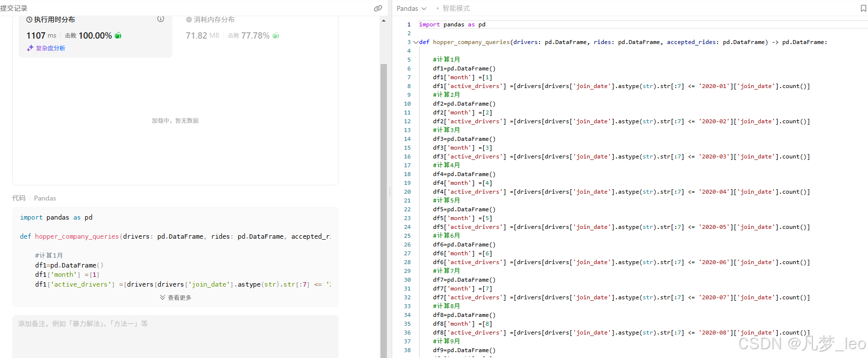
Task: Collapse the function fold arrow on line 3
Action: 415,42
